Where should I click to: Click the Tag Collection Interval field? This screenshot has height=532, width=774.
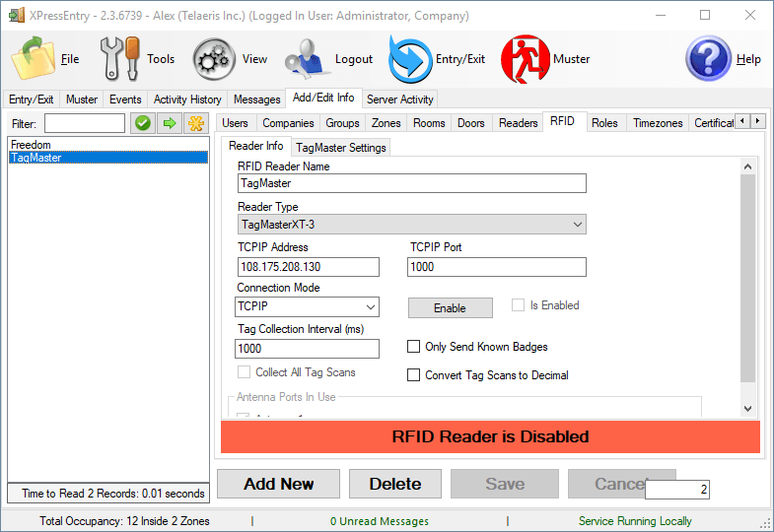(307, 349)
